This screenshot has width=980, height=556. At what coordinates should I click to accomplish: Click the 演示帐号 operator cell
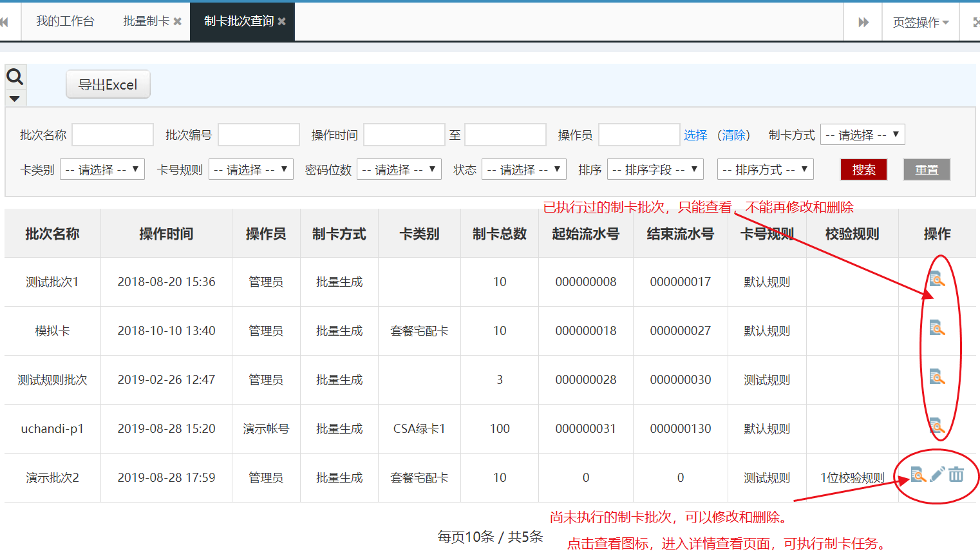click(266, 429)
